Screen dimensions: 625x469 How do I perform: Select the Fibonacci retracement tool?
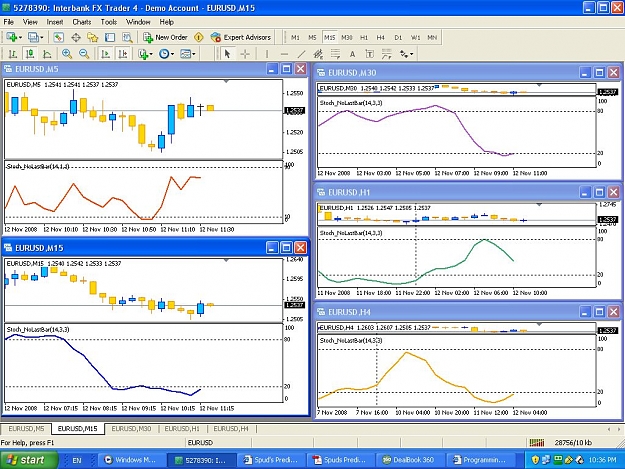(336, 54)
